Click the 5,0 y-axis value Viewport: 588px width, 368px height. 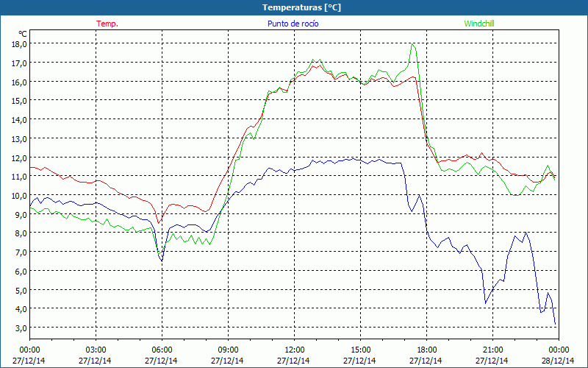[21, 290]
